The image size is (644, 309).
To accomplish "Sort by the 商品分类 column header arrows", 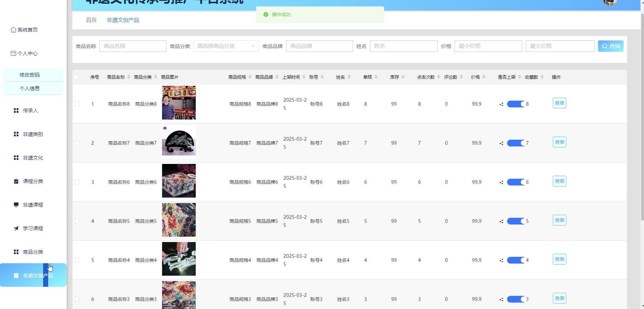I will 156,77.
